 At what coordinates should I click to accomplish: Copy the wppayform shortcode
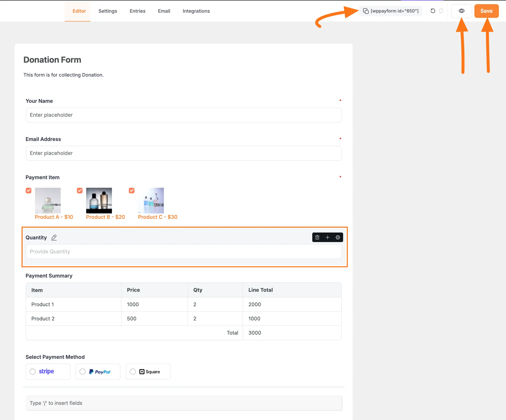366,11
